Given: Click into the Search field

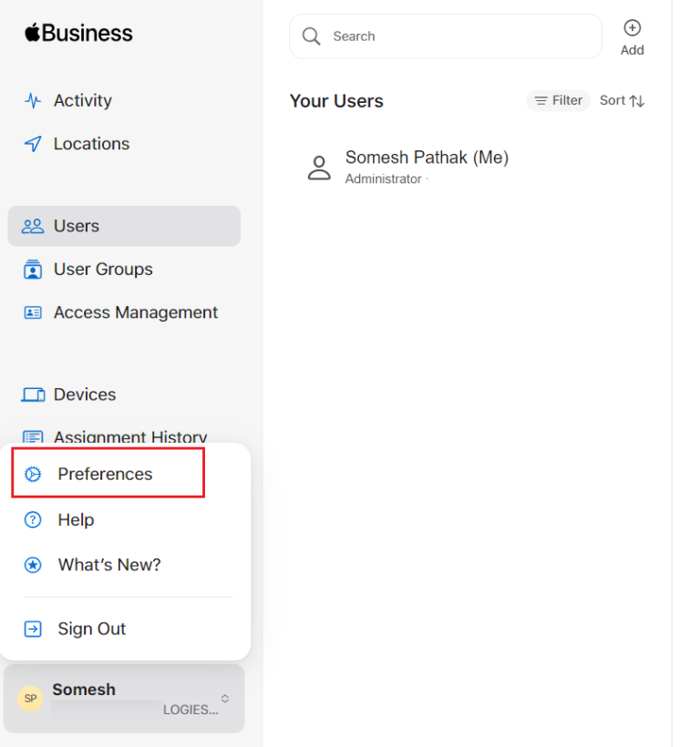Looking at the screenshot, I should [x=446, y=36].
